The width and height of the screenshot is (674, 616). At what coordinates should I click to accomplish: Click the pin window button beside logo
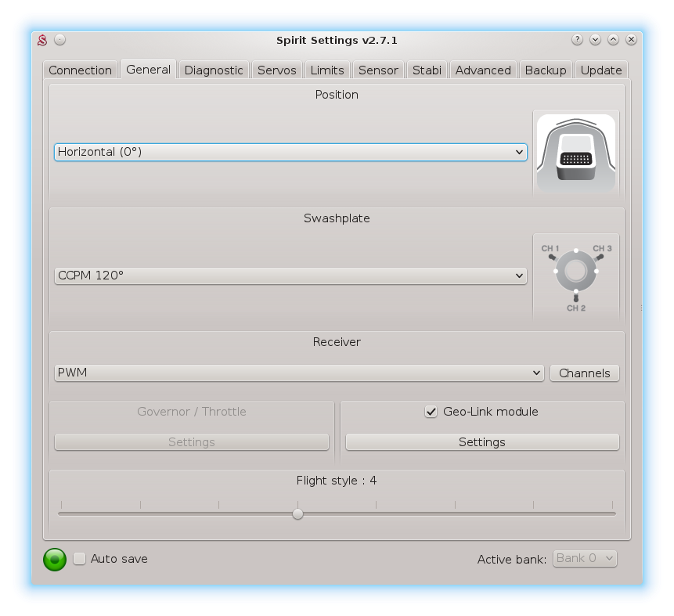coord(60,40)
